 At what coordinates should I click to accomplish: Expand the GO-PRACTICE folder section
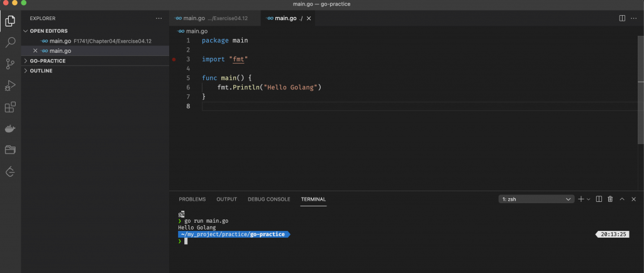click(48, 61)
